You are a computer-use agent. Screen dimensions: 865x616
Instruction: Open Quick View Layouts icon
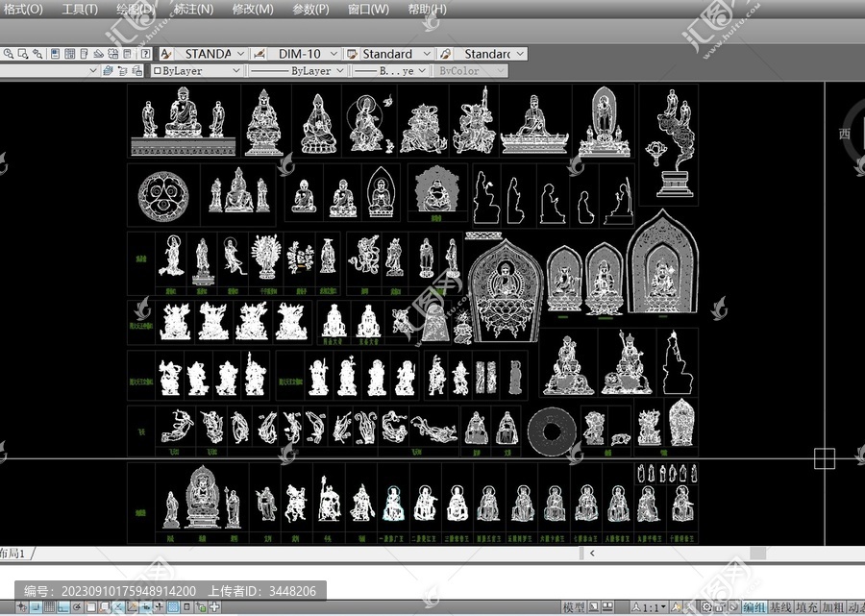pos(594,607)
